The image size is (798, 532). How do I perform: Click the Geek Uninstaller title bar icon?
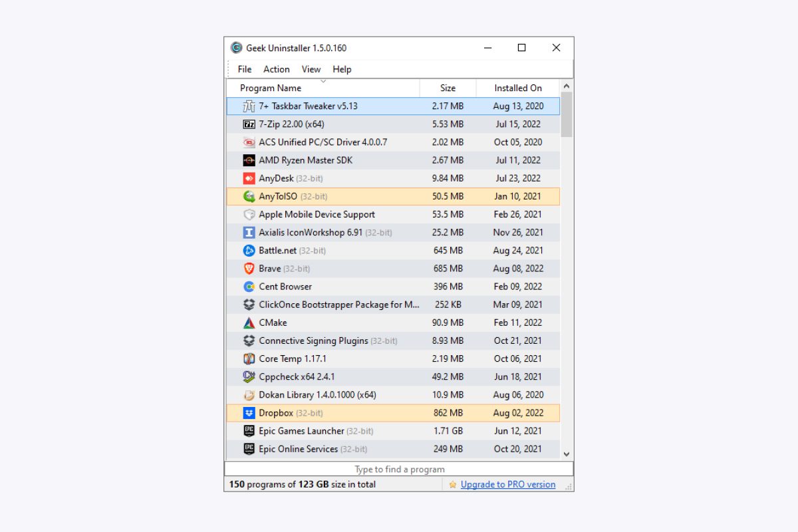coord(235,47)
